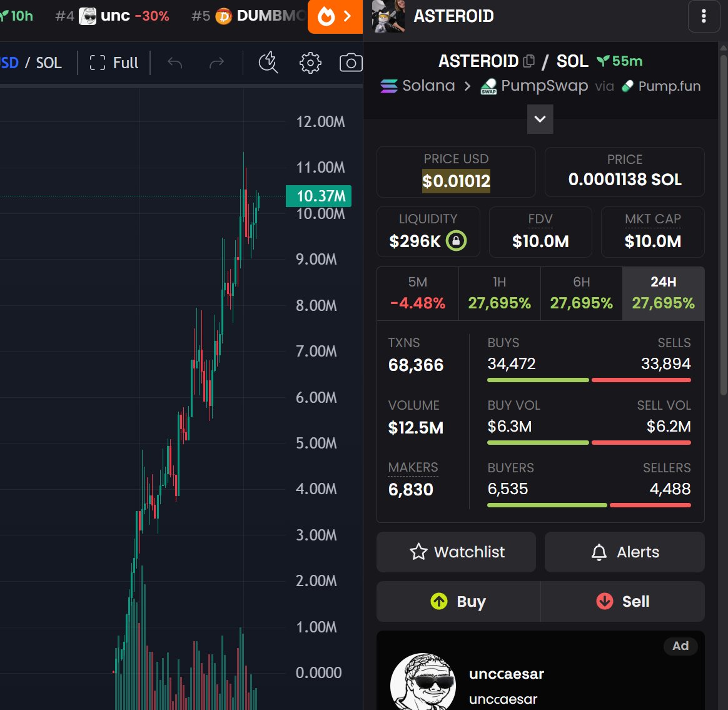Screen dimensions: 728x710
Task: Click the Pump.fun source link
Action: 661,86
